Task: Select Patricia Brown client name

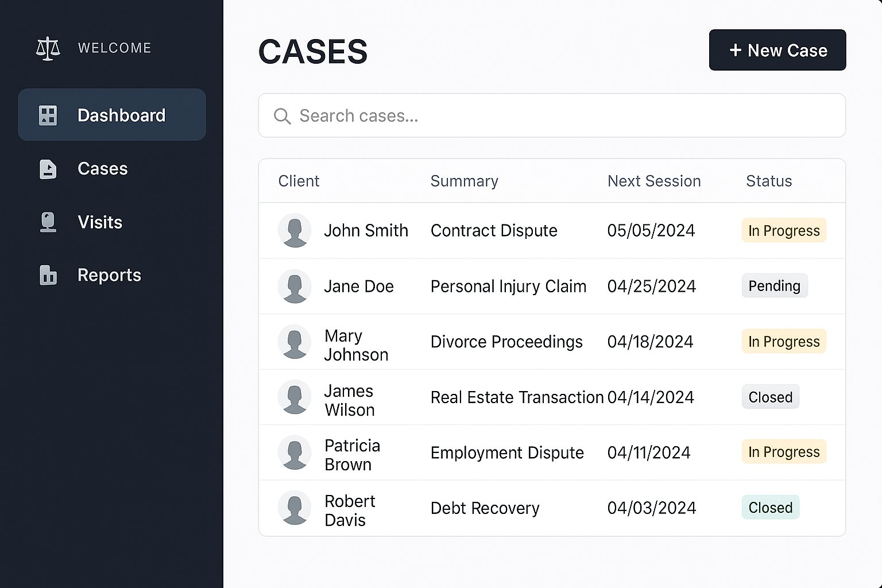Action: (352, 455)
